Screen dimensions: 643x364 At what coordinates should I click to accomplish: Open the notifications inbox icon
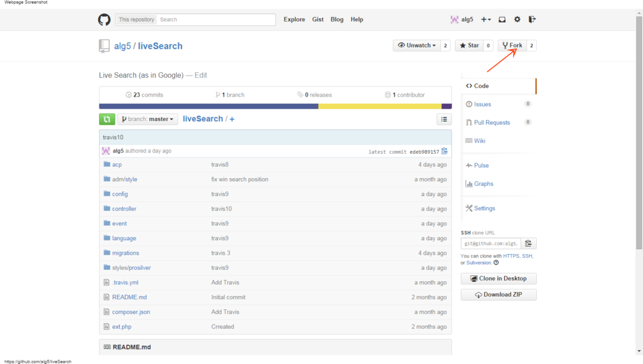(x=502, y=19)
